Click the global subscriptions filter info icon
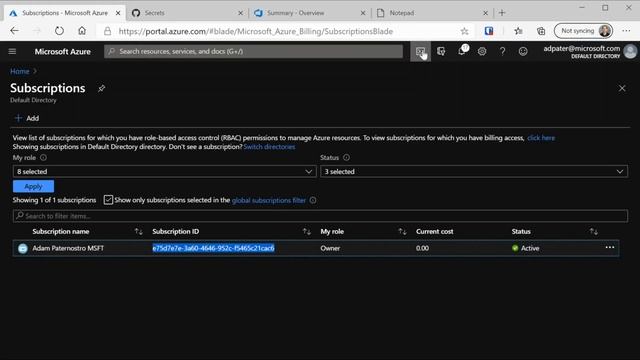Image resolution: width=640 pixels, height=360 pixels. (313, 200)
